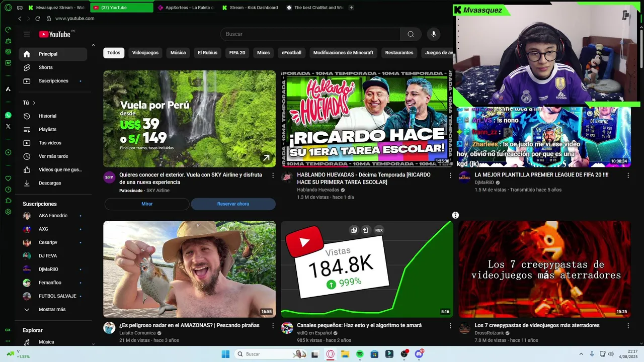Select Modificaciones de Minecraft chip

click(x=343, y=53)
